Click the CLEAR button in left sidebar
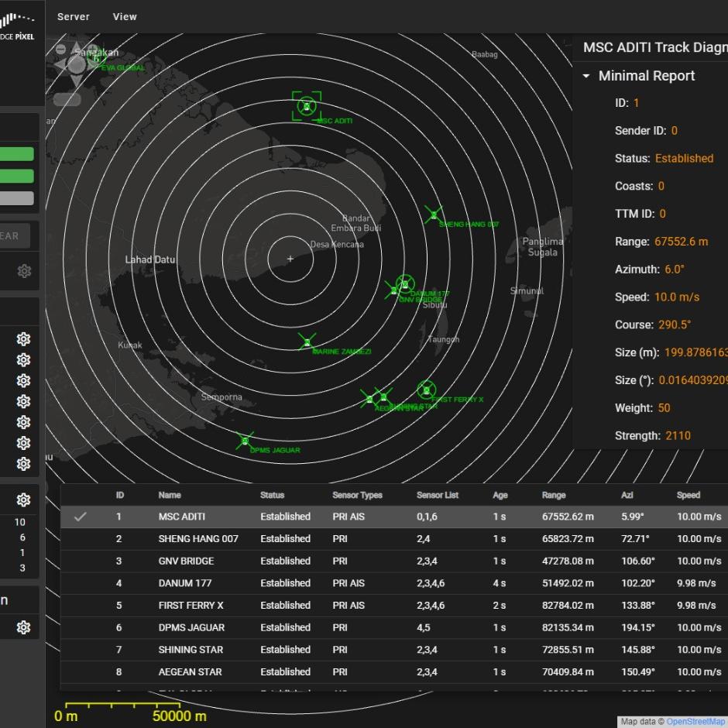 [15, 236]
